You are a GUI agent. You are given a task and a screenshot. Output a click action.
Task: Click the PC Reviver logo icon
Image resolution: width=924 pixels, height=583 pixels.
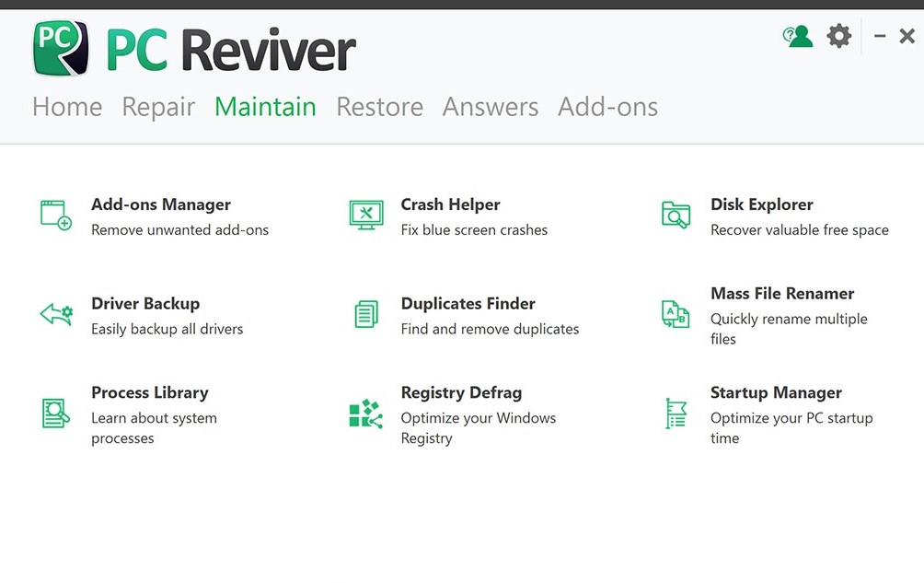coord(61,48)
